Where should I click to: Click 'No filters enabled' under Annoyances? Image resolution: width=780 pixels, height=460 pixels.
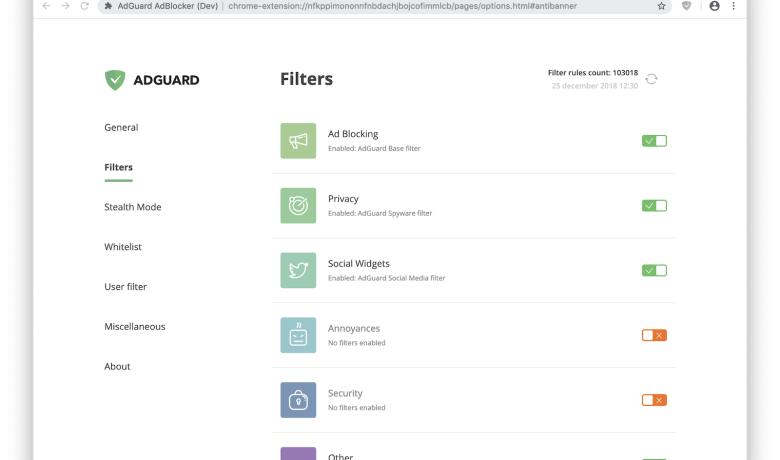[x=357, y=343]
